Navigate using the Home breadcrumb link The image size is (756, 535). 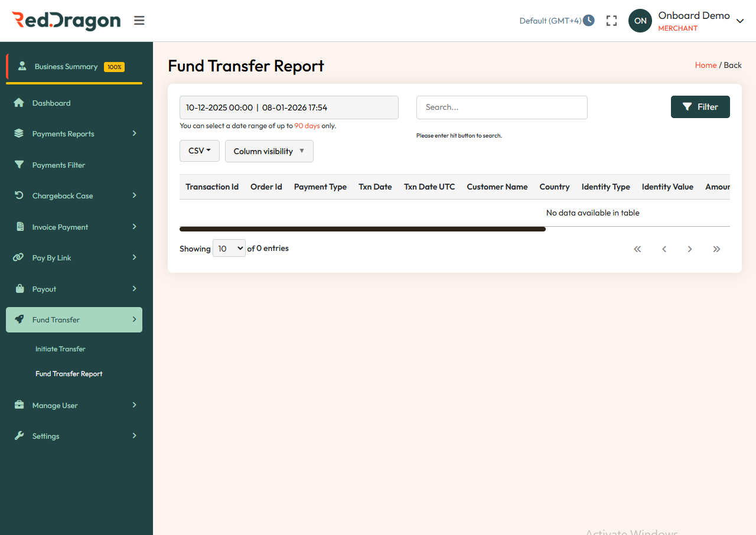click(705, 65)
